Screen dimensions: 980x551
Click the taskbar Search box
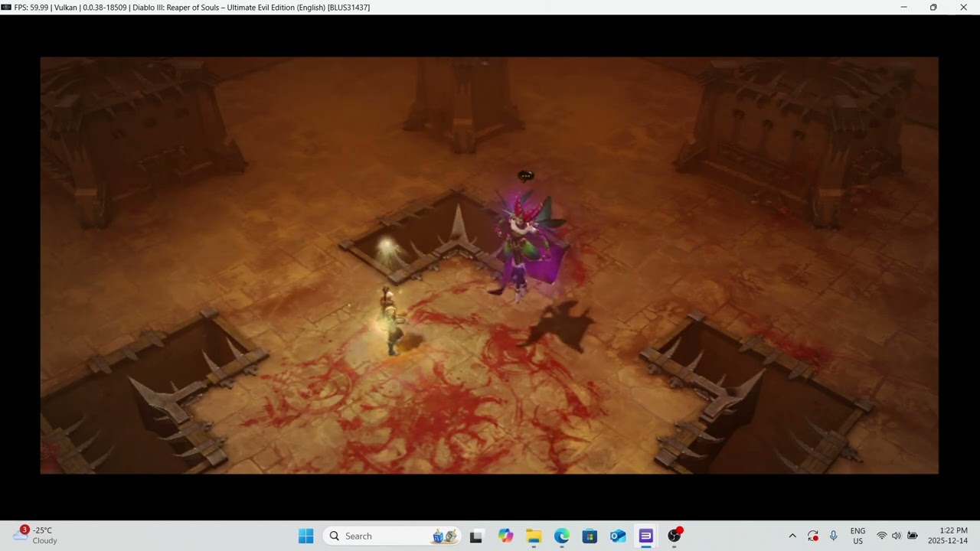tap(393, 536)
